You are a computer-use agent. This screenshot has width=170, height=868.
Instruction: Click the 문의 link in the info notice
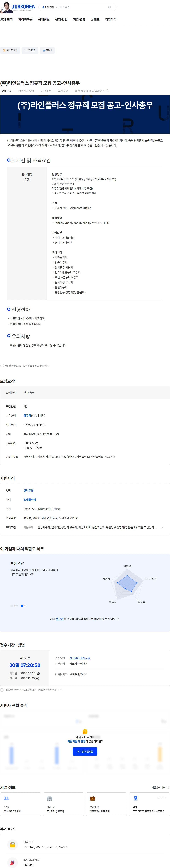point(39,366)
